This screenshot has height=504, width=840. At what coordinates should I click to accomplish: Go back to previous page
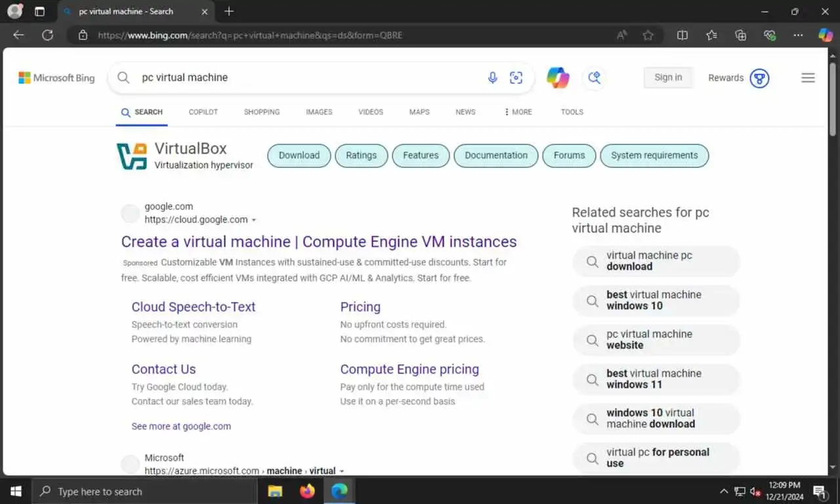18,35
